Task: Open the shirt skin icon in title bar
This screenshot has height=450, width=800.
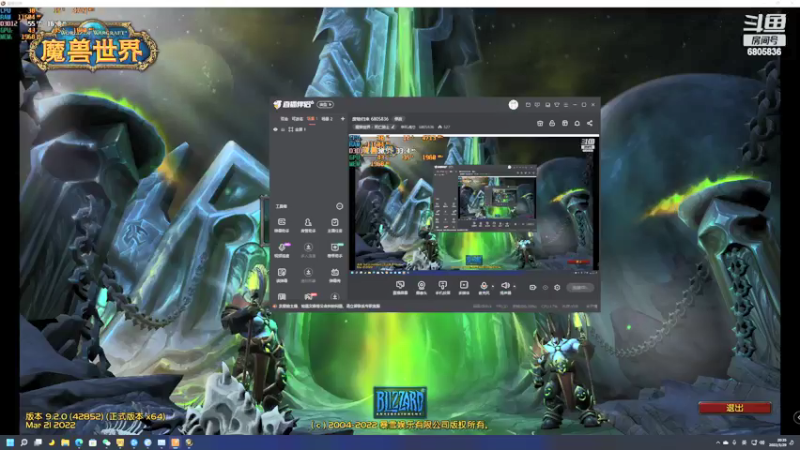Action: click(x=557, y=105)
